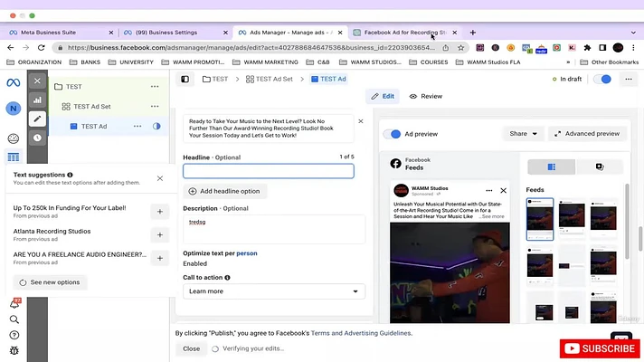Click the Description text field
644x362 pixels.
pyautogui.click(x=274, y=229)
